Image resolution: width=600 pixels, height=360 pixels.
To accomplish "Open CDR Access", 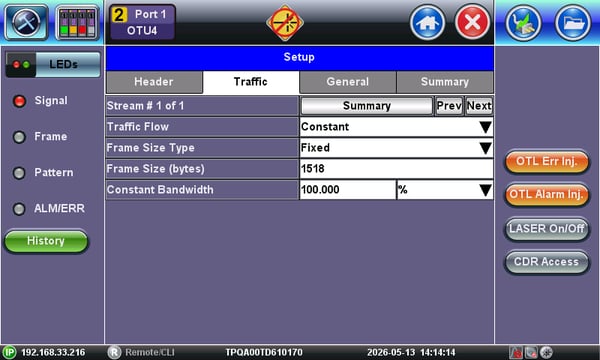I will tap(546, 262).
